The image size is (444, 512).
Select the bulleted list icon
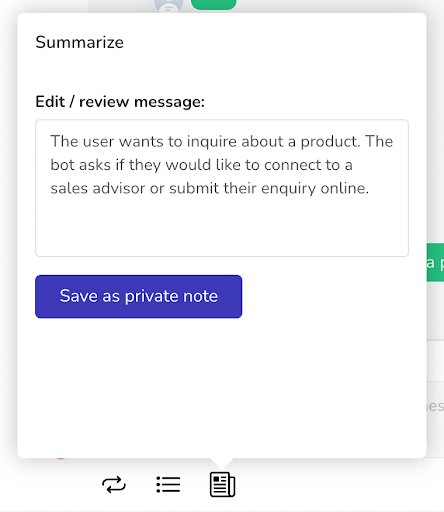pos(168,485)
